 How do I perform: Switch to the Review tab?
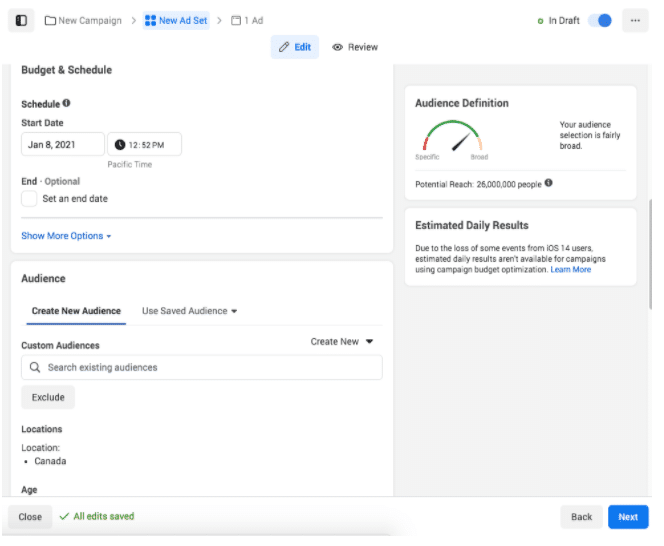[355, 47]
